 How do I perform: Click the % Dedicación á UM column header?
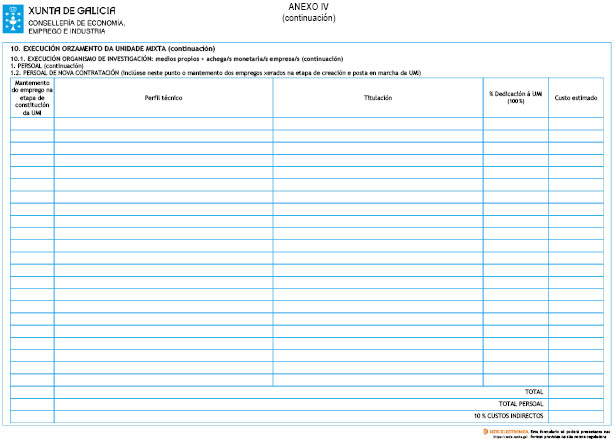click(x=514, y=97)
